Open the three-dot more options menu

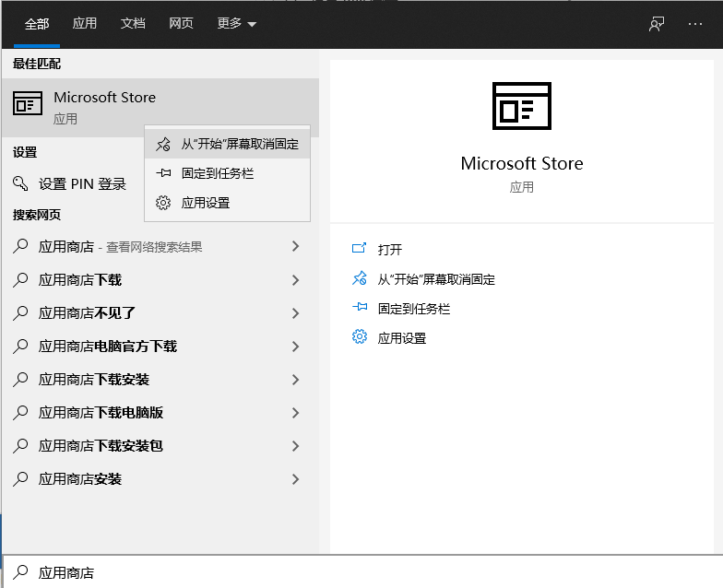tap(695, 24)
